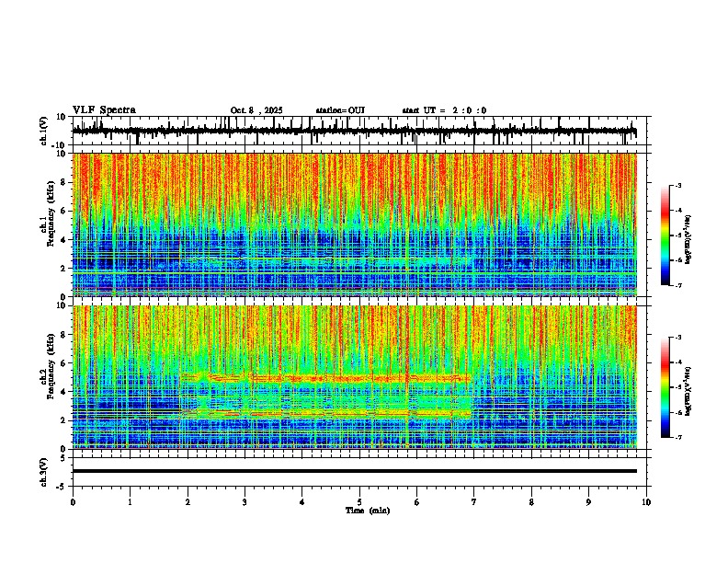Click the "5" tick label on the time axis

coord(359,502)
